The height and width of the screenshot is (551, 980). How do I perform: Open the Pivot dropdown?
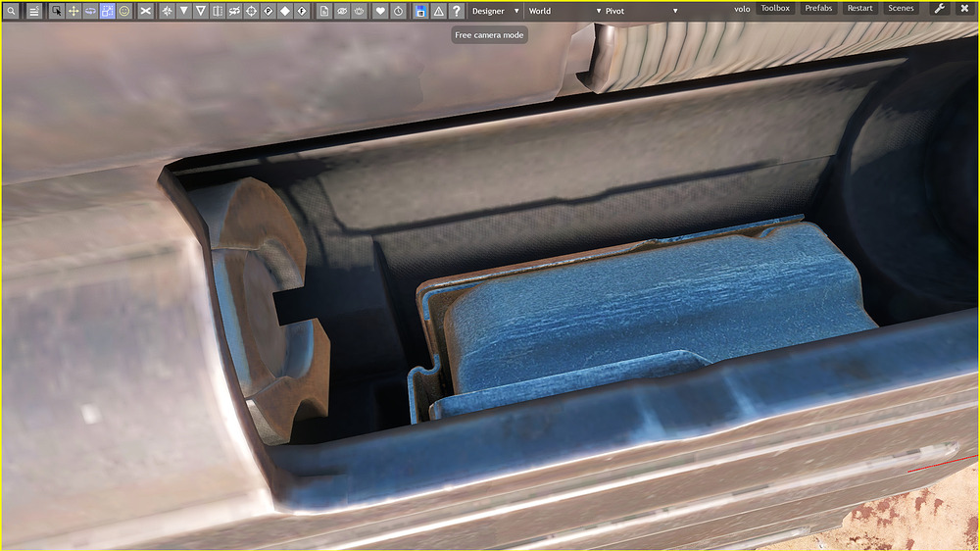(x=642, y=11)
